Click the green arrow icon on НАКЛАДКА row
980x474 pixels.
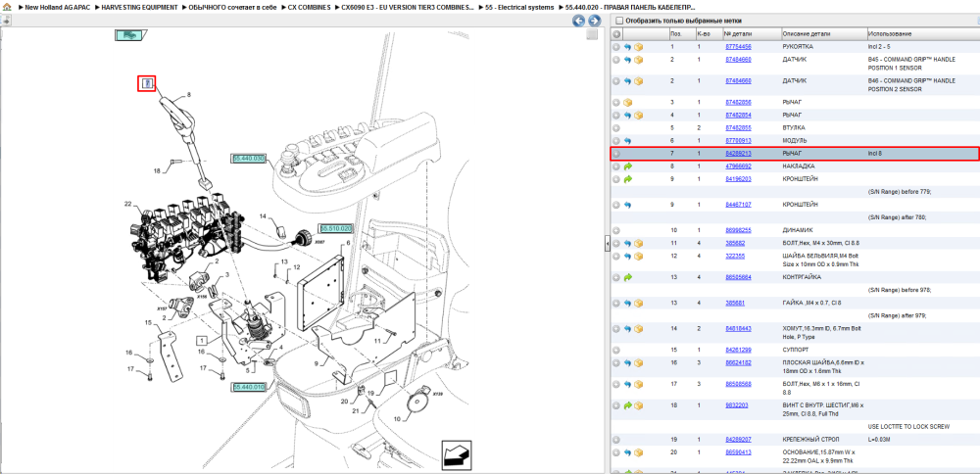point(627,166)
